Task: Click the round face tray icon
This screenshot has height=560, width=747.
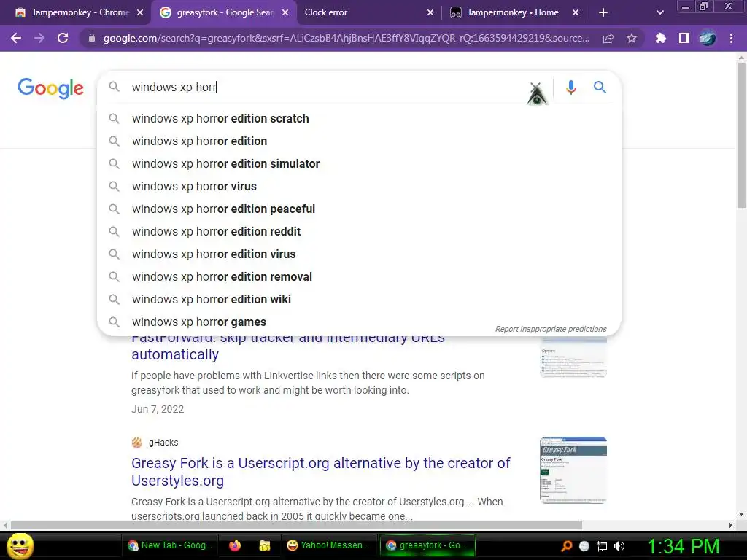Action: [584, 546]
